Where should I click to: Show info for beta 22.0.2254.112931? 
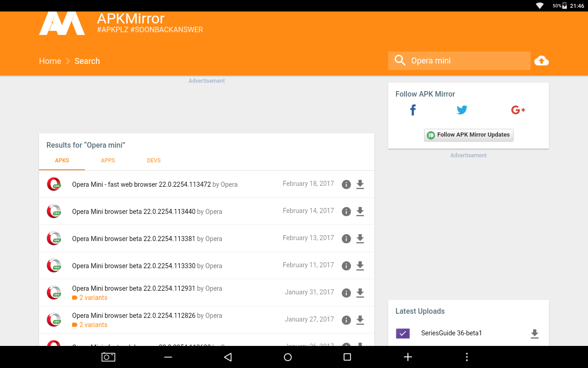tap(346, 293)
